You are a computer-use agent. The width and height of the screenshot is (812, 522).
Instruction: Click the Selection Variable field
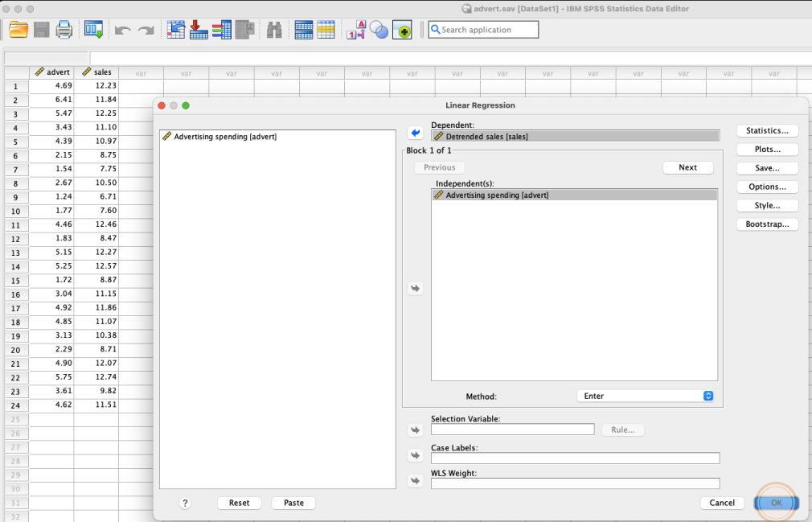pyautogui.click(x=513, y=430)
